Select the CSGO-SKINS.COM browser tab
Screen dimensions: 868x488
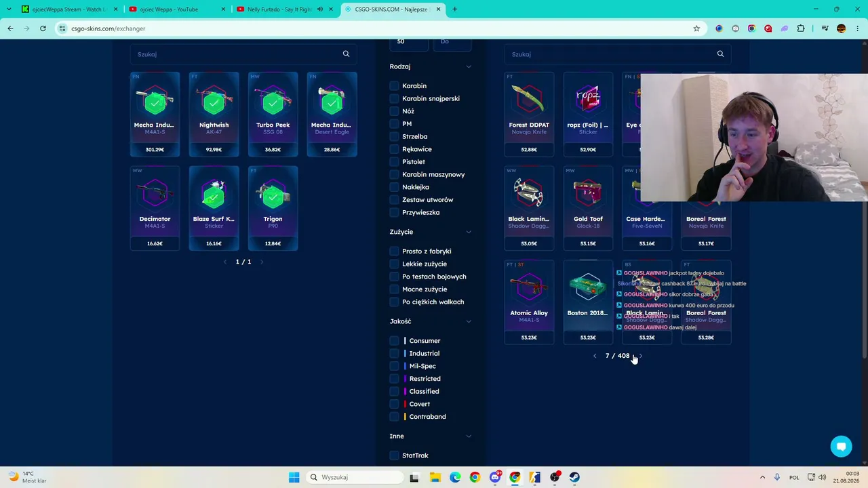393,9
